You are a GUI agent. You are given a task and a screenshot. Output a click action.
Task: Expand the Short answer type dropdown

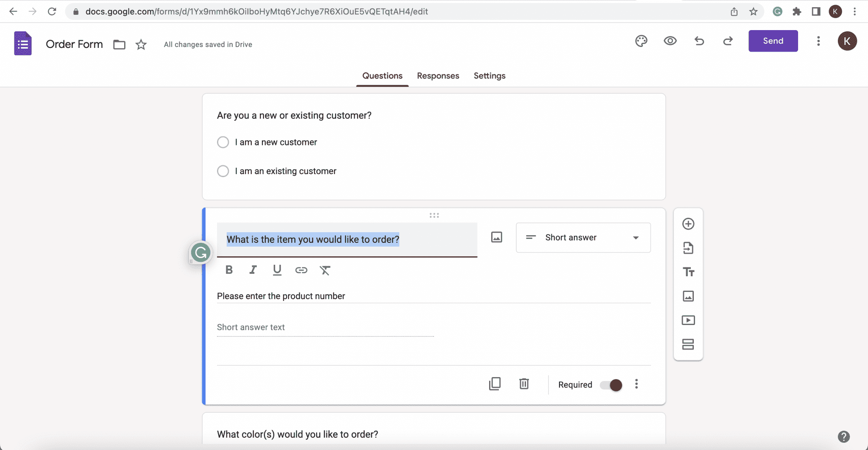583,238
